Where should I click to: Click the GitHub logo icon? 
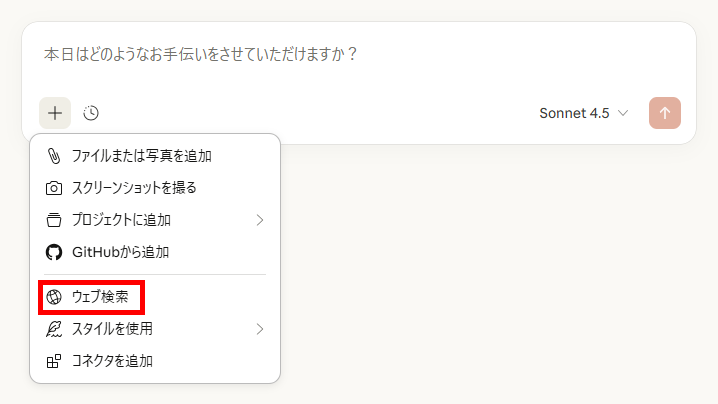[x=54, y=252]
